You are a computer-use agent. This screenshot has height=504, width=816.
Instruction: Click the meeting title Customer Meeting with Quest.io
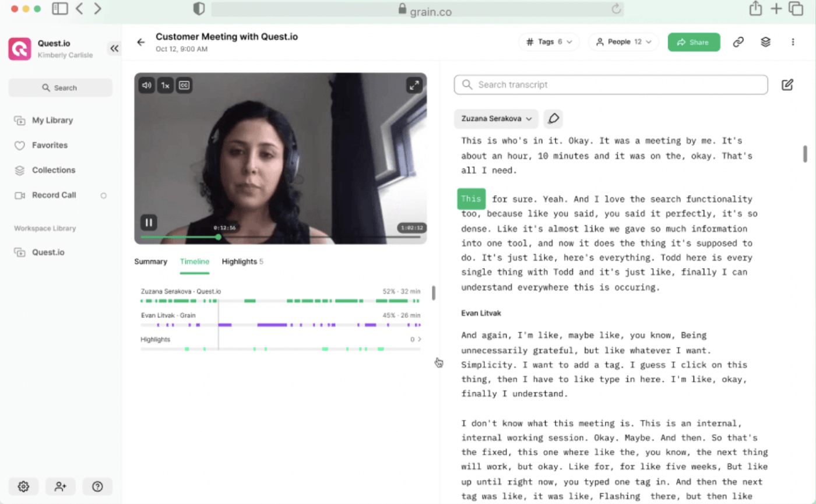coord(227,37)
